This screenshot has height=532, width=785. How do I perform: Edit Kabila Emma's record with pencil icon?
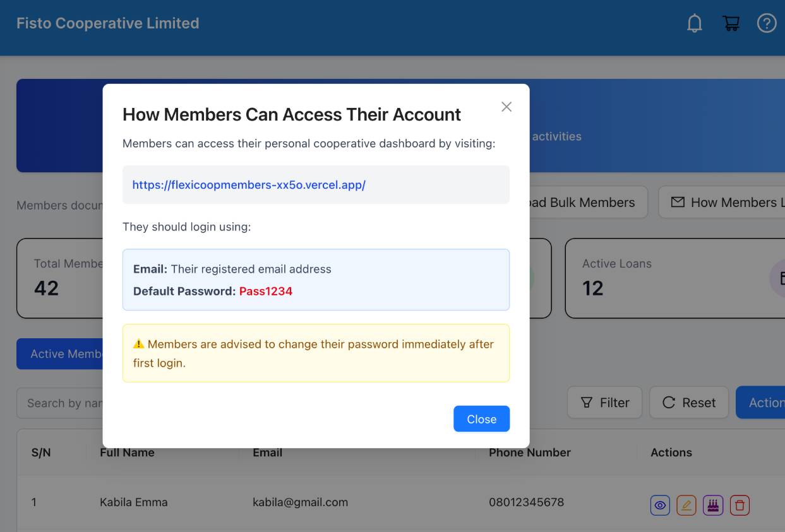[686, 505]
